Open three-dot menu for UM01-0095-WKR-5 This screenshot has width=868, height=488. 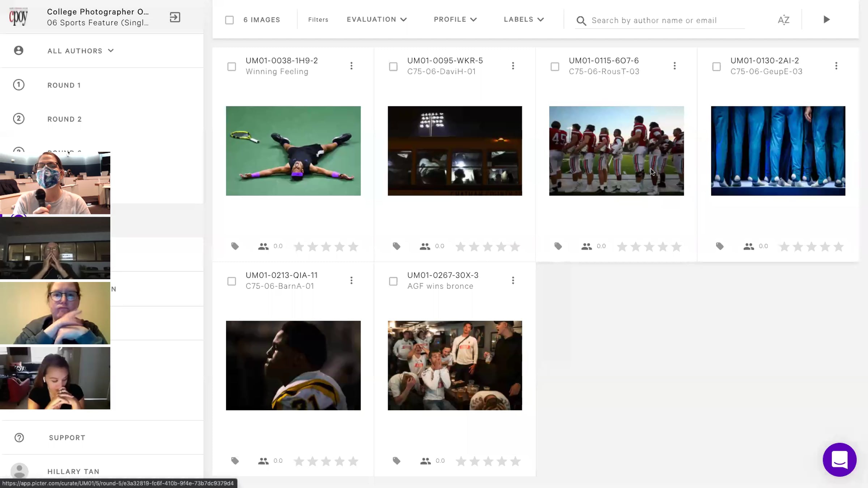pyautogui.click(x=513, y=66)
